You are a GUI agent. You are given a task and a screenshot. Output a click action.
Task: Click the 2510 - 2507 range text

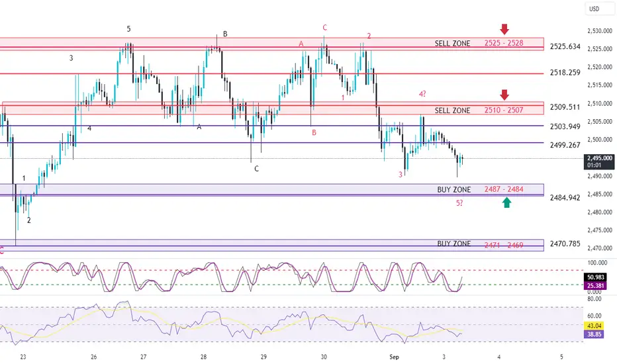tap(504, 110)
